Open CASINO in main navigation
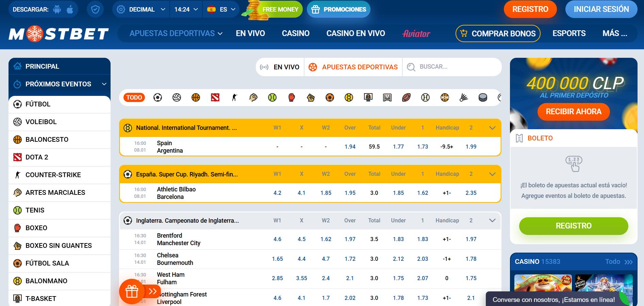The height and width of the screenshot is (306, 644). [x=296, y=33]
